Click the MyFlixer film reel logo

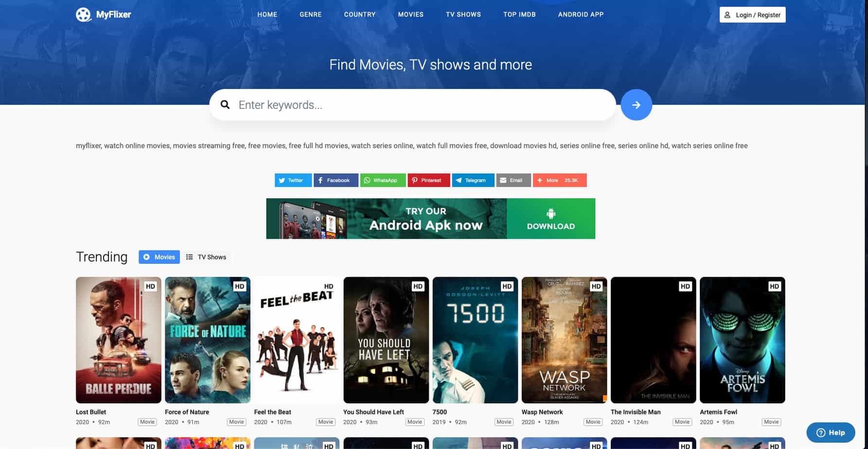(x=84, y=15)
